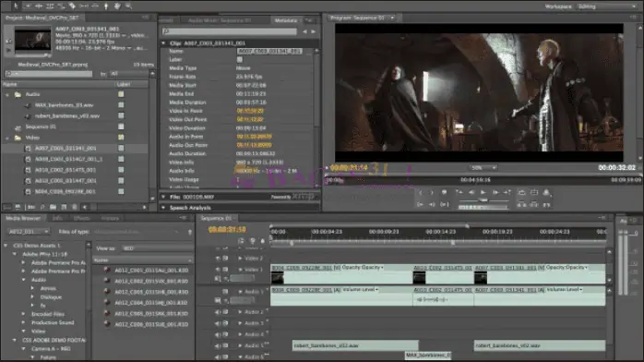Click the Project panel search field
This screenshot has height=362, width=644.
[x=49, y=74]
